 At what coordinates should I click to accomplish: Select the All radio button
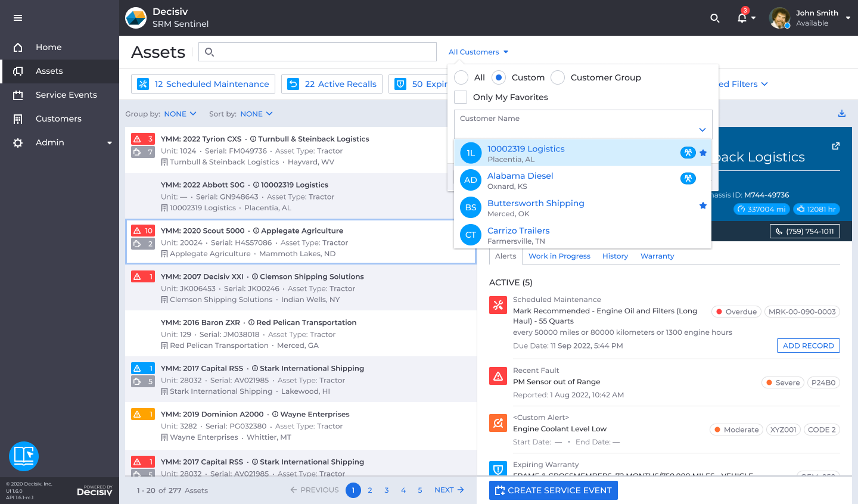(461, 77)
